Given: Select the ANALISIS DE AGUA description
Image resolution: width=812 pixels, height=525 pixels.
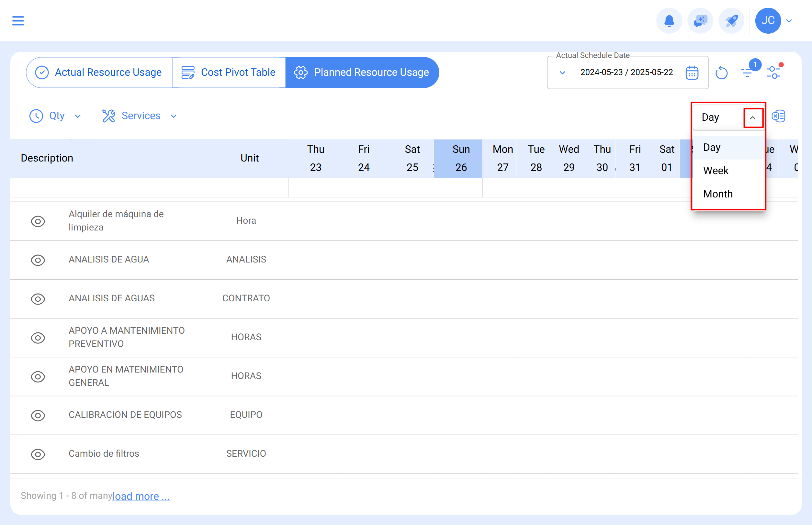Looking at the screenshot, I should pos(109,260).
